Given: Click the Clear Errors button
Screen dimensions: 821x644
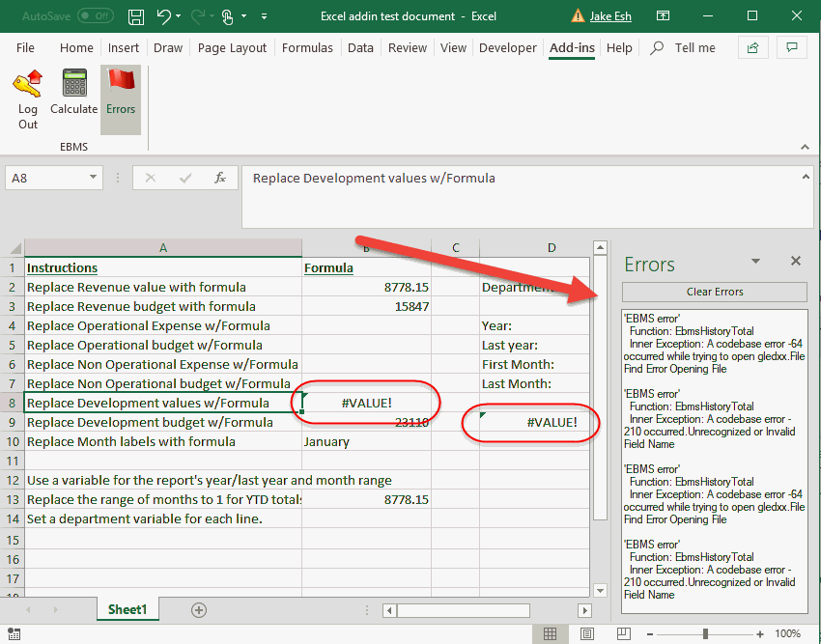Looking at the screenshot, I should (x=715, y=292).
